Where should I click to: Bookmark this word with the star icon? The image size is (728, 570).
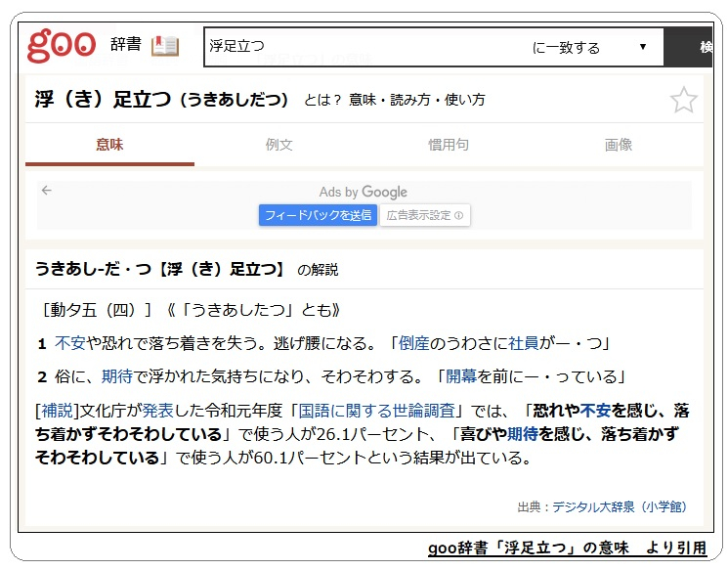(x=683, y=100)
